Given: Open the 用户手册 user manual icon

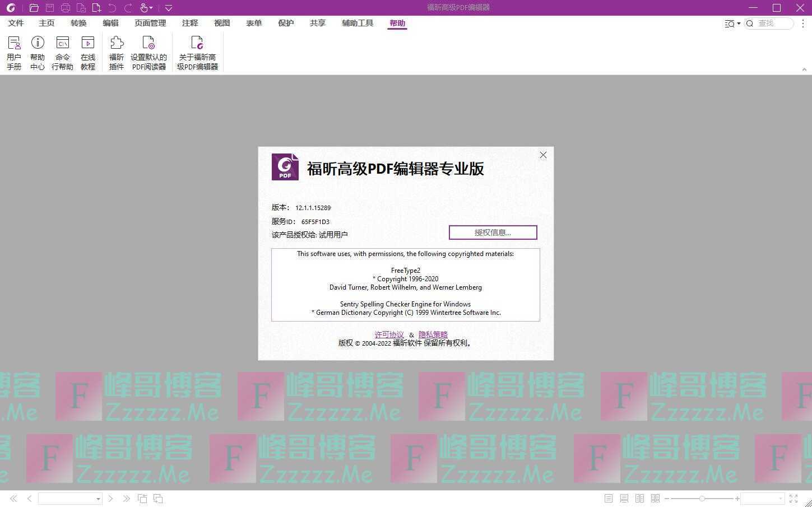Looking at the screenshot, I should click(14, 53).
